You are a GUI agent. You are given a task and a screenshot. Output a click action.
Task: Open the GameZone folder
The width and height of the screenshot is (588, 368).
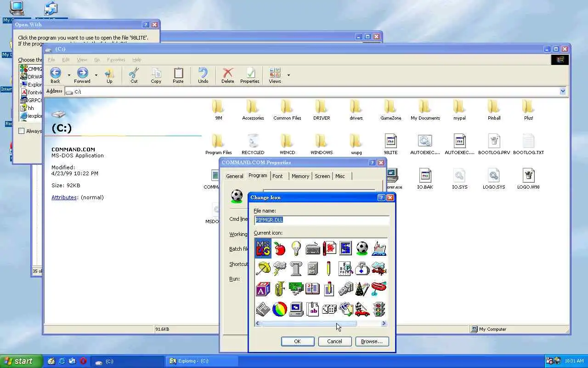pyautogui.click(x=390, y=109)
